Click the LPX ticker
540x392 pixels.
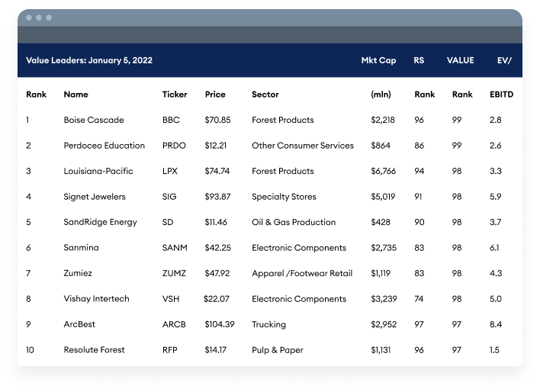point(170,171)
